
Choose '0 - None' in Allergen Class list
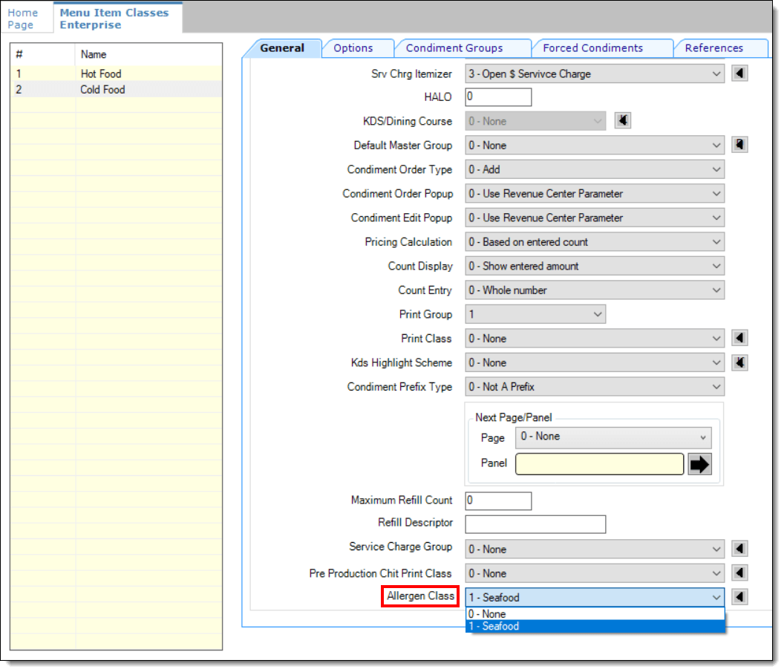point(595,613)
